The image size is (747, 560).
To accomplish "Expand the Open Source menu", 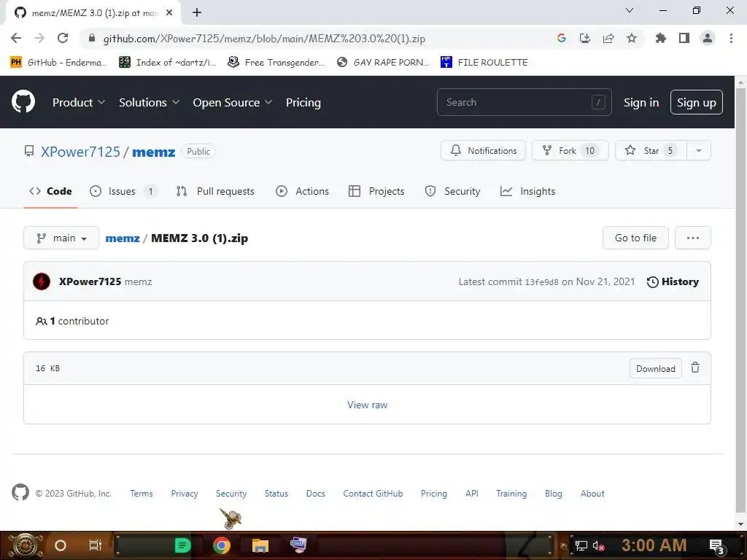I will pyautogui.click(x=233, y=102).
